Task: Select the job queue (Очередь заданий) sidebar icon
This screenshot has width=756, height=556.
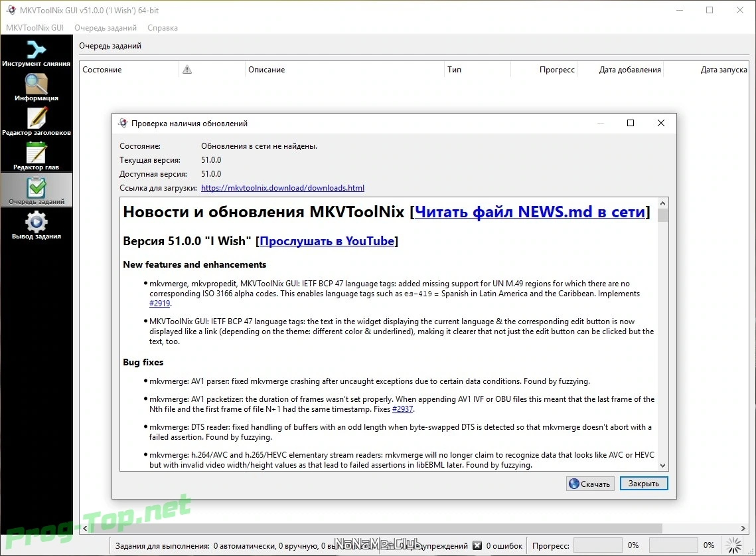Action: [x=36, y=190]
